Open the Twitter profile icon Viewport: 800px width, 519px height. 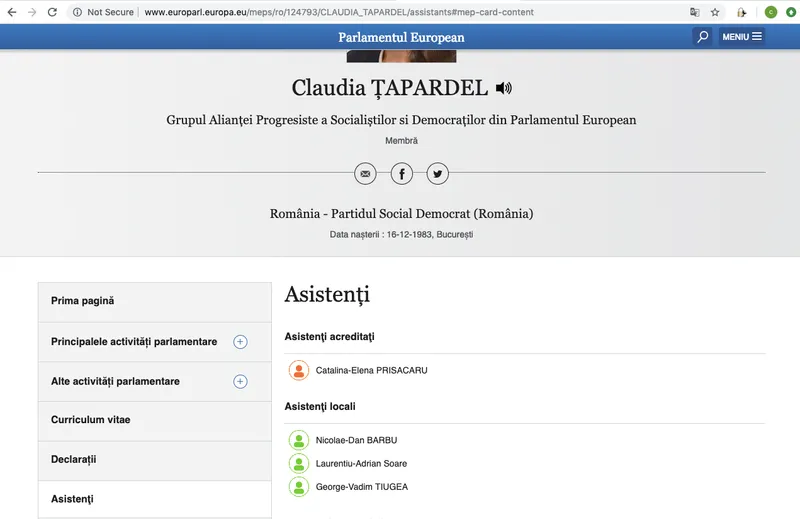(437, 174)
